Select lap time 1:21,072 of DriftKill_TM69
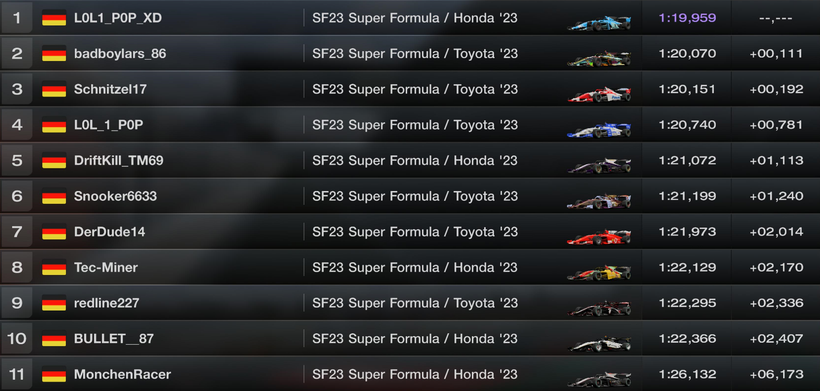 [x=687, y=160]
